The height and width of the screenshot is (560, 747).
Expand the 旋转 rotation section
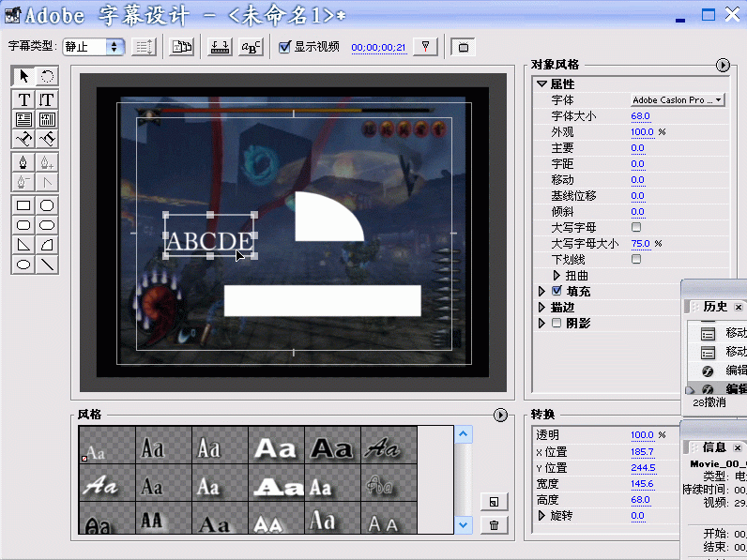pyautogui.click(x=541, y=515)
